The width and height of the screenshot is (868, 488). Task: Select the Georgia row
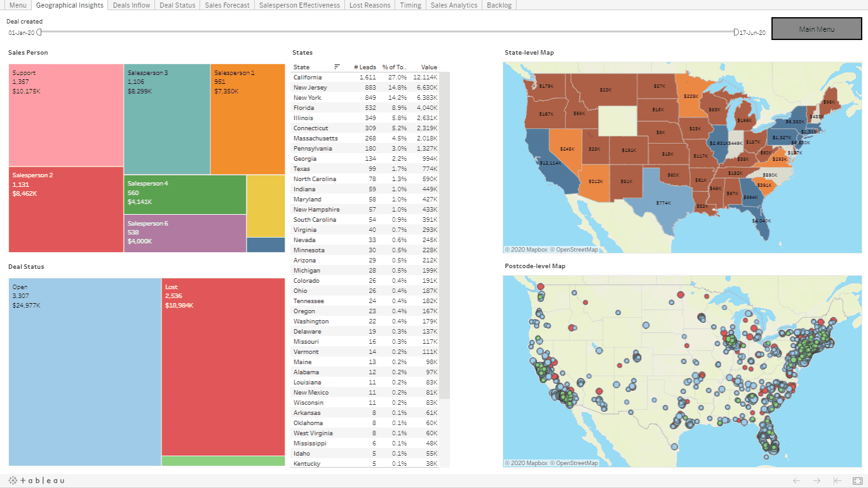[x=365, y=158]
